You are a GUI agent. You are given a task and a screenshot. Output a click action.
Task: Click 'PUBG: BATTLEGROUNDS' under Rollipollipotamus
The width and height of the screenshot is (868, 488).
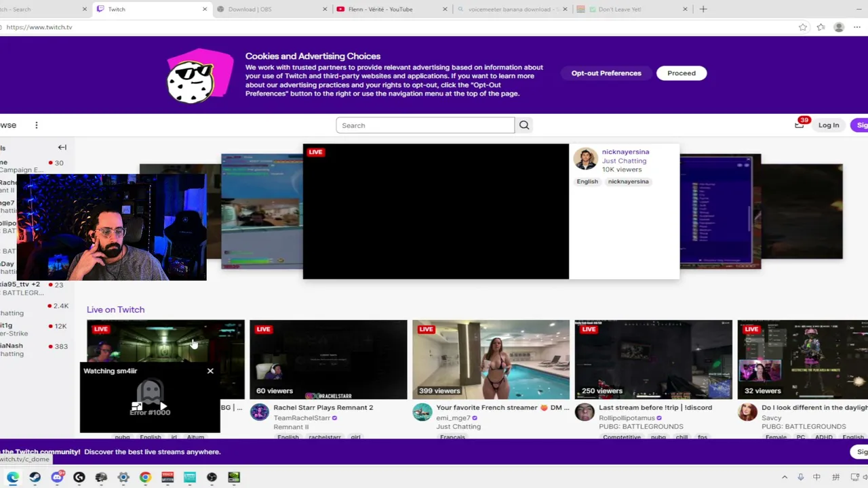pos(641,427)
